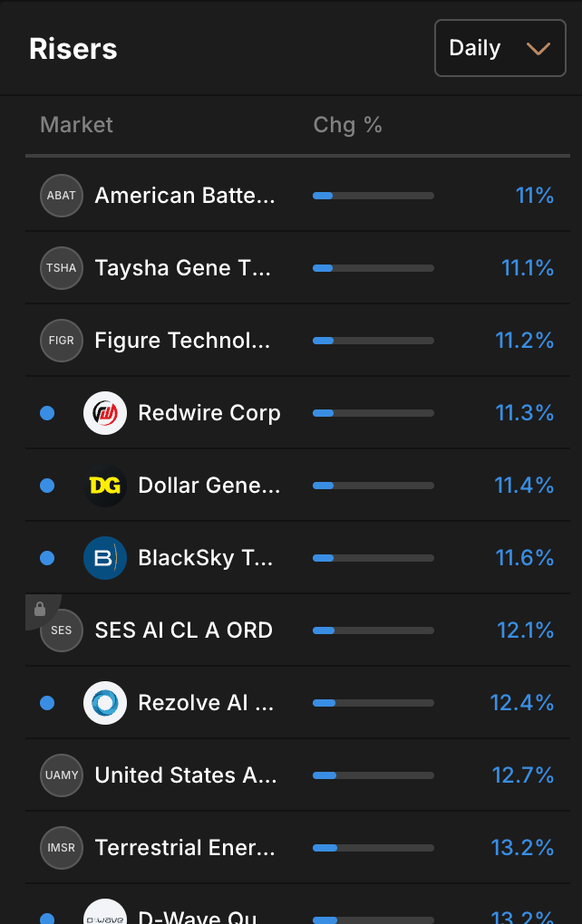Click the blue dot beside BlackSky
582x924 pixels.
(47, 558)
